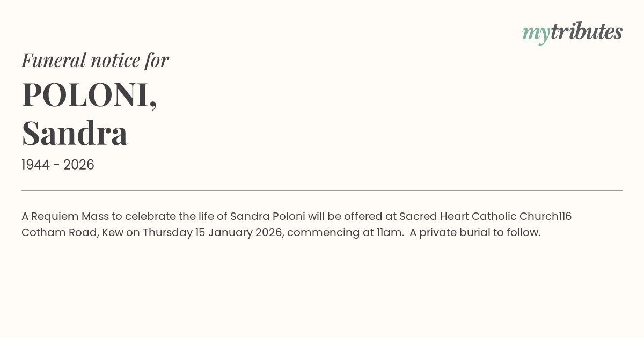
Task: Click "A private burial to follow." sentence
Action: [474, 233]
